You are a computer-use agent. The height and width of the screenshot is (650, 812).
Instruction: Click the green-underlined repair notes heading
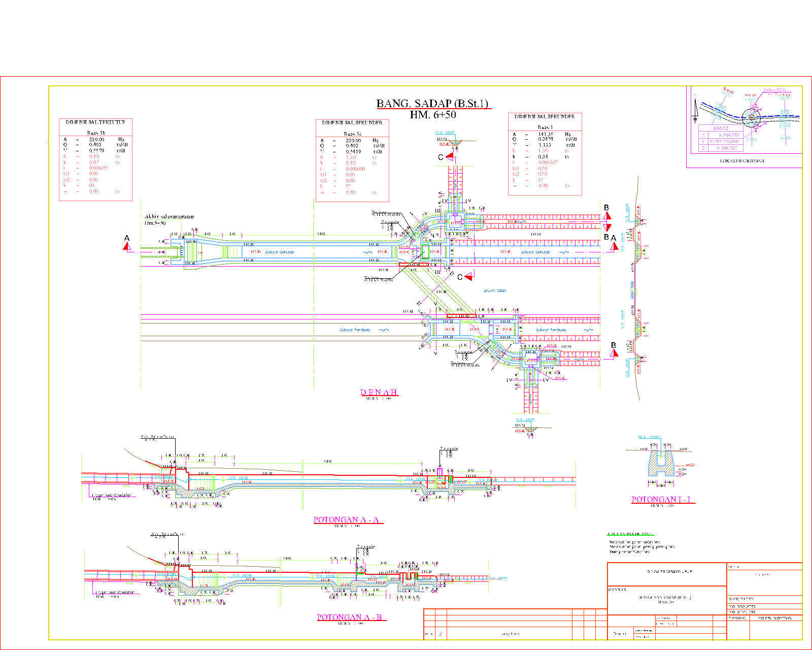[630, 534]
